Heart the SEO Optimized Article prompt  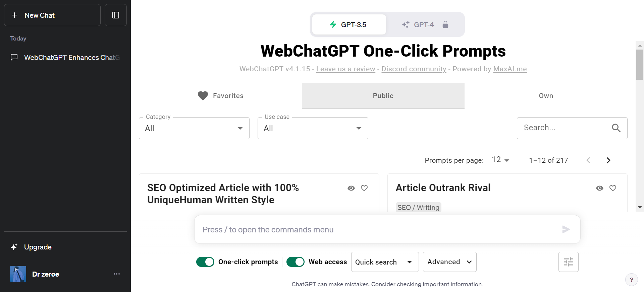[364, 188]
